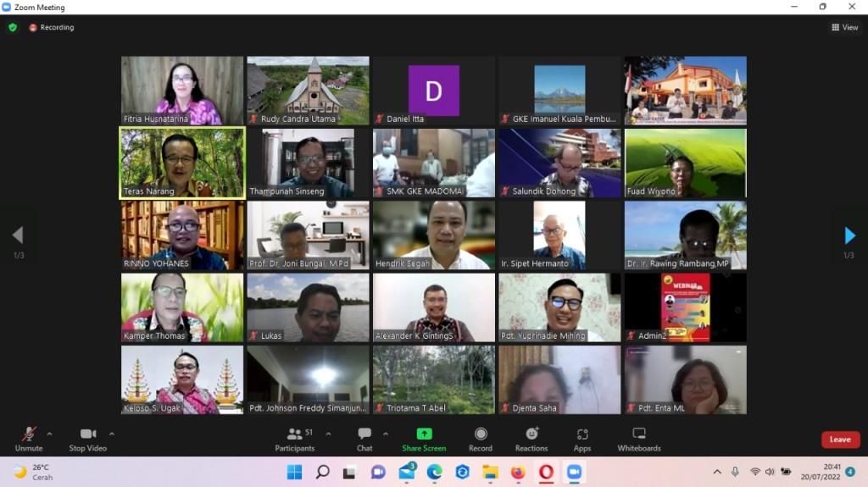868x487 pixels.
Task: Open the Reactions menu
Action: (x=531, y=438)
